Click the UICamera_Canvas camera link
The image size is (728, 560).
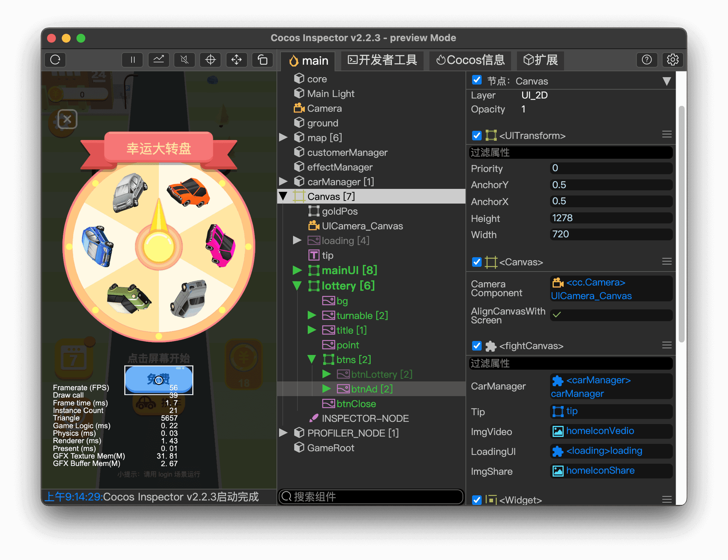(591, 296)
